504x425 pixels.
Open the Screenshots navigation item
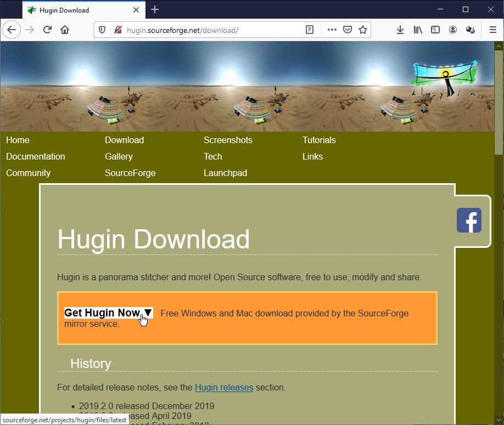(x=228, y=140)
